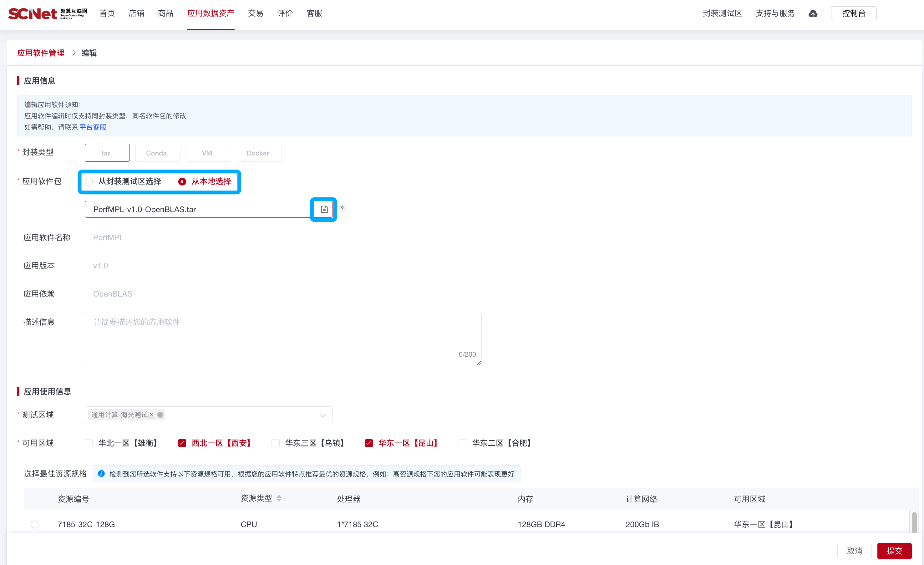
Task: Click the 控制台 console button
Action: pyautogui.click(x=854, y=13)
